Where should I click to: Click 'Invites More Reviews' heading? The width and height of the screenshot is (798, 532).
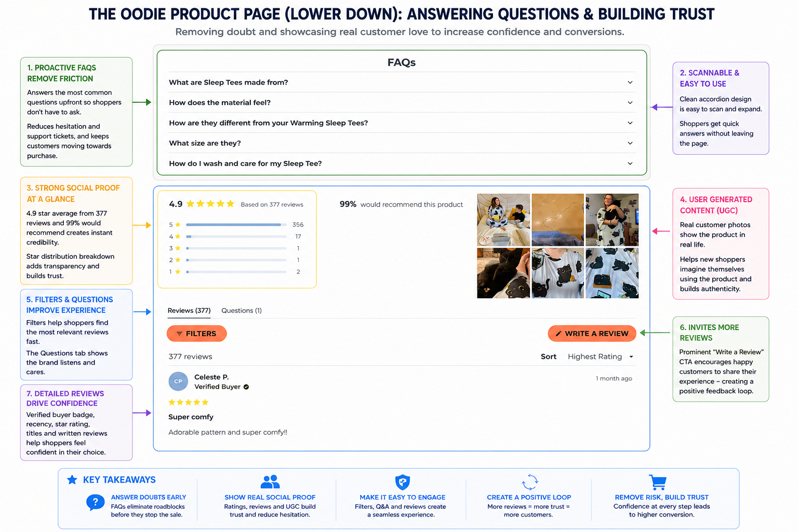(x=709, y=332)
